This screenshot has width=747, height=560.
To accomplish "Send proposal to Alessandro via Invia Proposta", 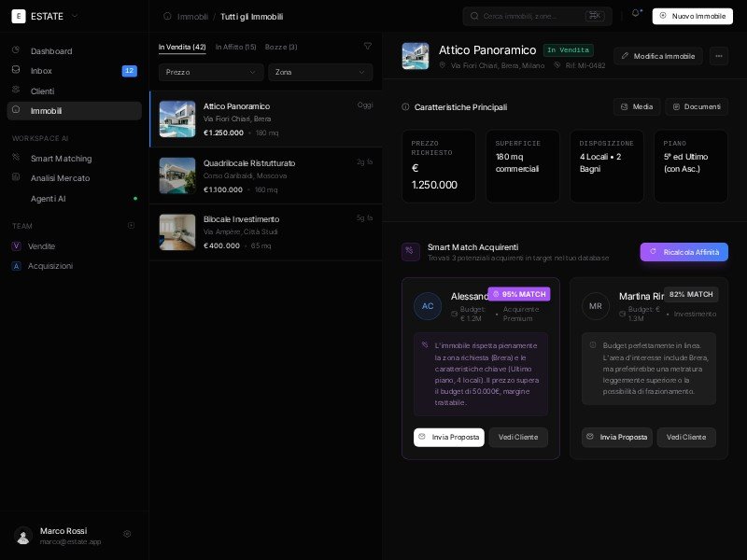I will tap(448, 437).
